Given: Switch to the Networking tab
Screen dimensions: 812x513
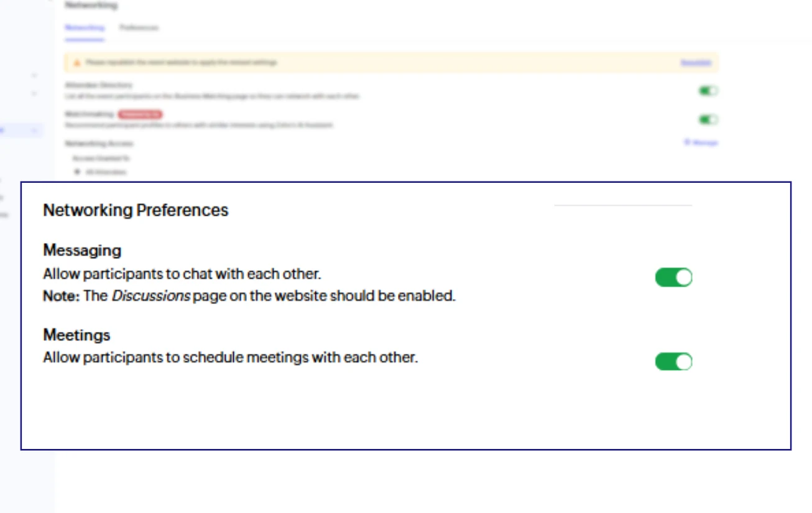Looking at the screenshot, I should (84, 28).
